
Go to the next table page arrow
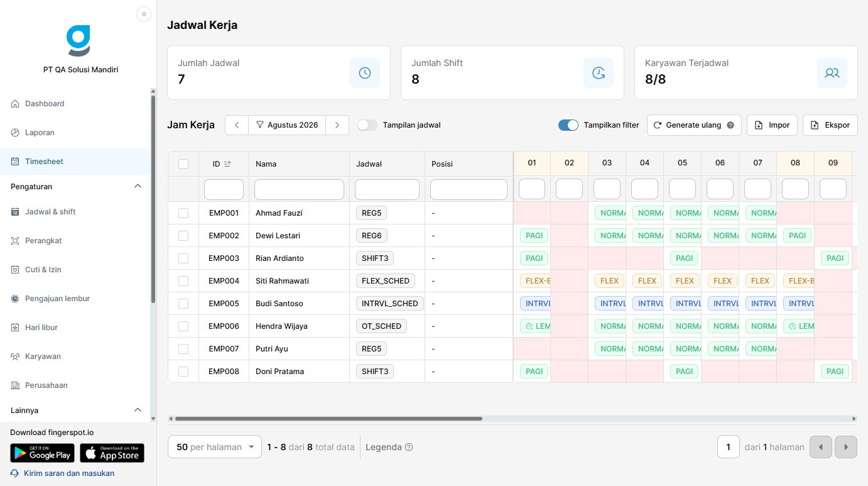846,447
